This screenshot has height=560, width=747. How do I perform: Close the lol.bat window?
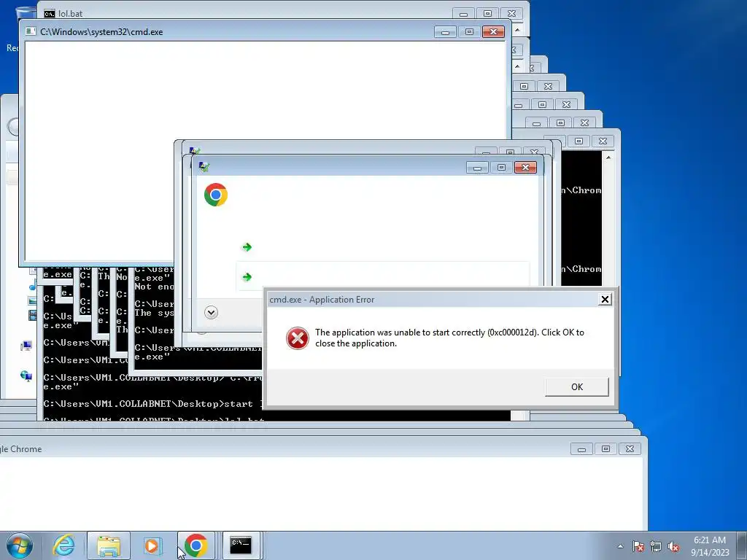pyautogui.click(x=511, y=13)
